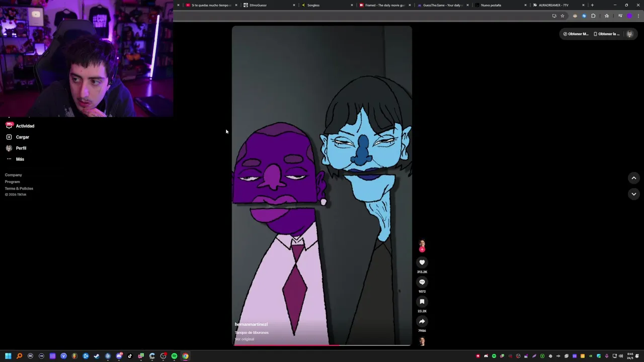The width and height of the screenshot is (644, 362).
Task: Open Cargar upload option in sidebar
Action: pos(18,137)
